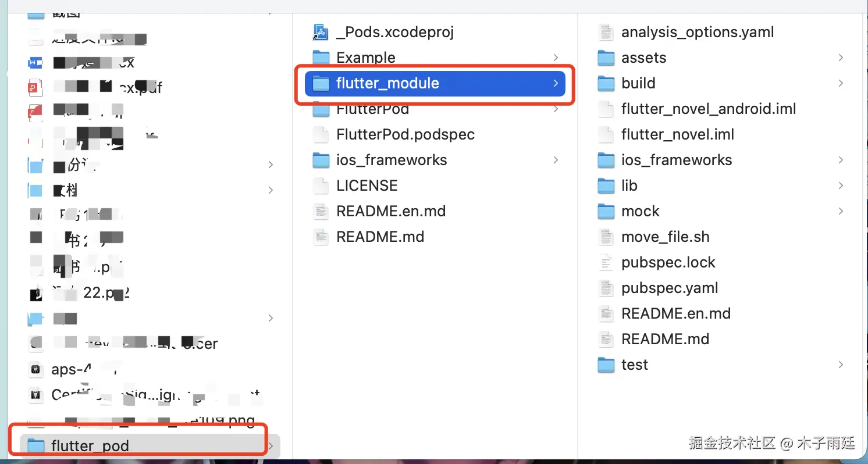Select flutter_novel.iml file name
The image size is (868, 464).
678,134
